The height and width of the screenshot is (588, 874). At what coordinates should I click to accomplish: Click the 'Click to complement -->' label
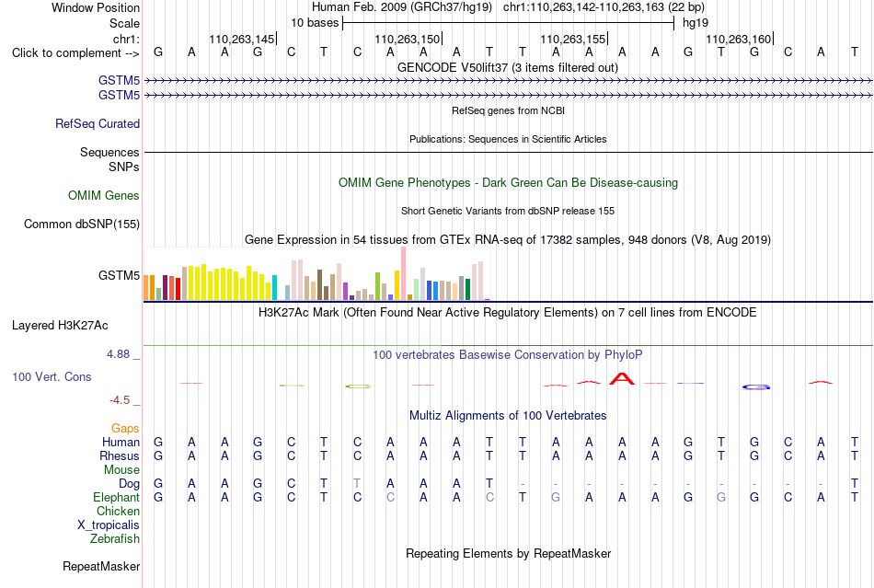click(x=75, y=53)
